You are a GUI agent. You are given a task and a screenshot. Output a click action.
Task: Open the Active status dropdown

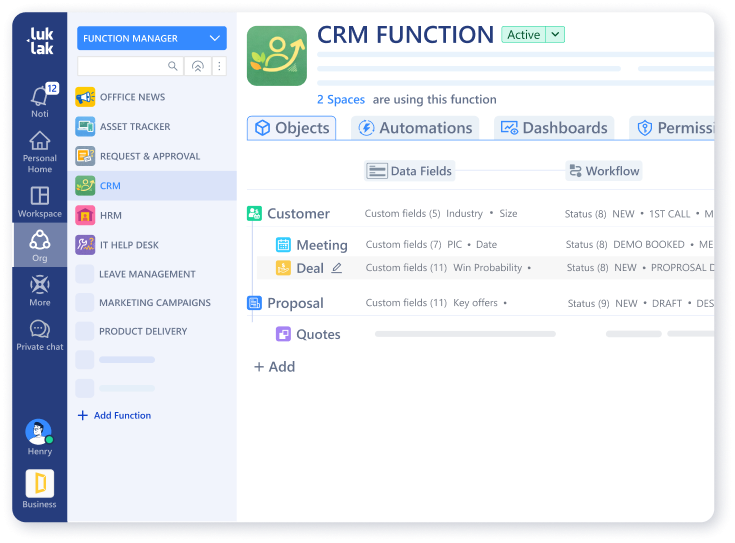click(556, 35)
